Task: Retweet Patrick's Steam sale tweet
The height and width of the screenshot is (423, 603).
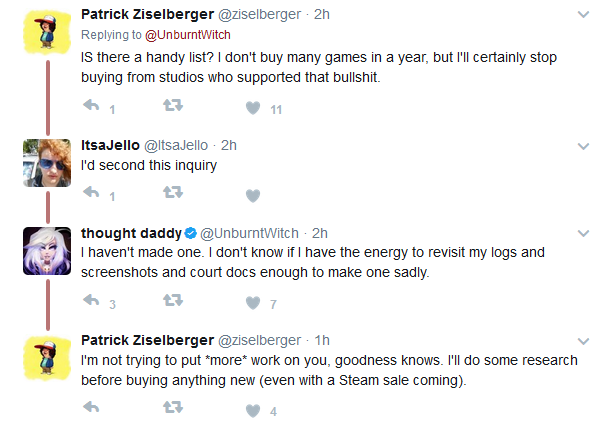Action: pyautogui.click(x=173, y=407)
